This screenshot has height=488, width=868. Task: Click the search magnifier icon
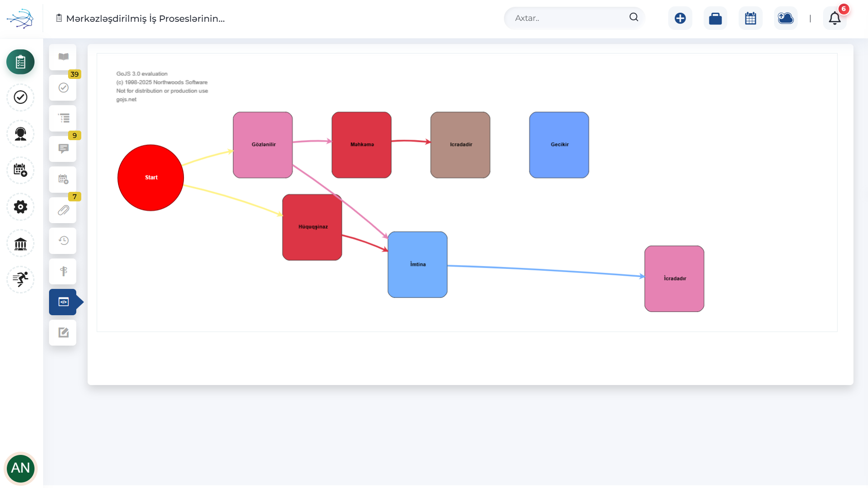click(x=634, y=17)
